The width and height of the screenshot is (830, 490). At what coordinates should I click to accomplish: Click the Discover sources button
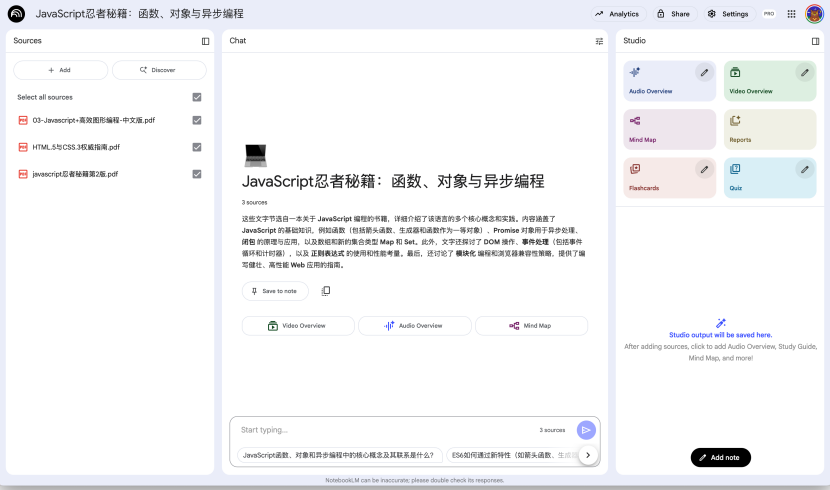(159, 70)
